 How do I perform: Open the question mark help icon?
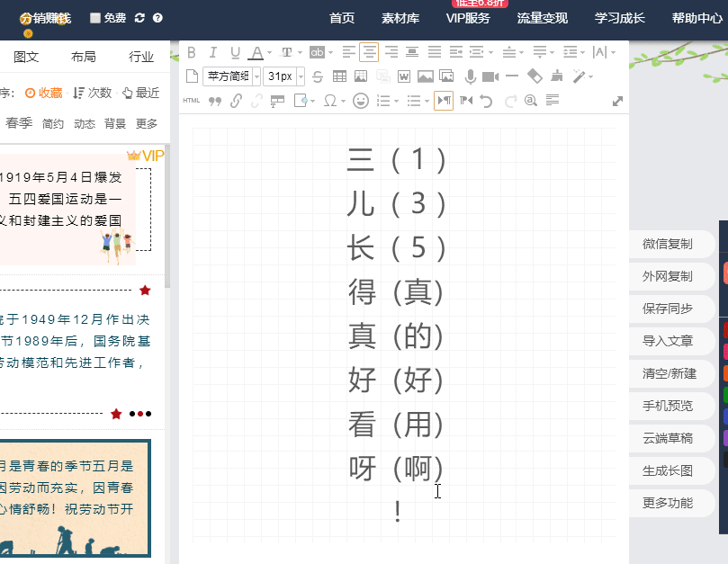(157, 18)
